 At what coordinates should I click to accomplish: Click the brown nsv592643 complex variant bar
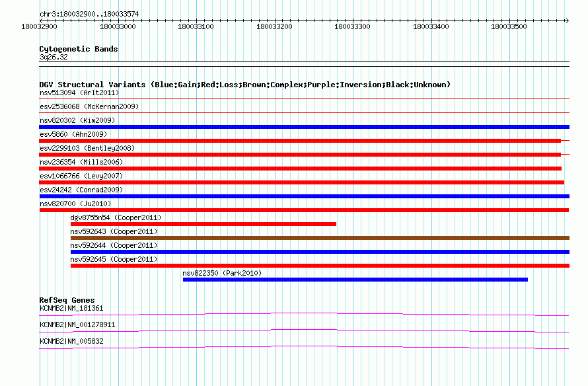coord(320,238)
